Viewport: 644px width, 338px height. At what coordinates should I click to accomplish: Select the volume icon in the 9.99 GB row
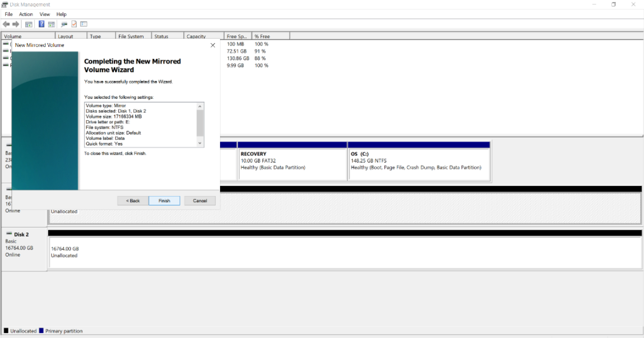point(6,65)
